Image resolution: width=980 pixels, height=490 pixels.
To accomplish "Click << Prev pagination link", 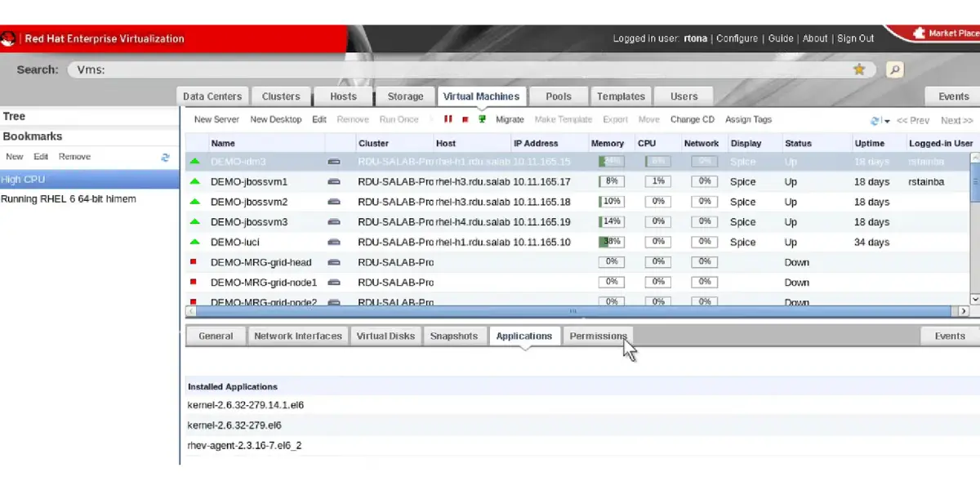I will (x=913, y=120).
